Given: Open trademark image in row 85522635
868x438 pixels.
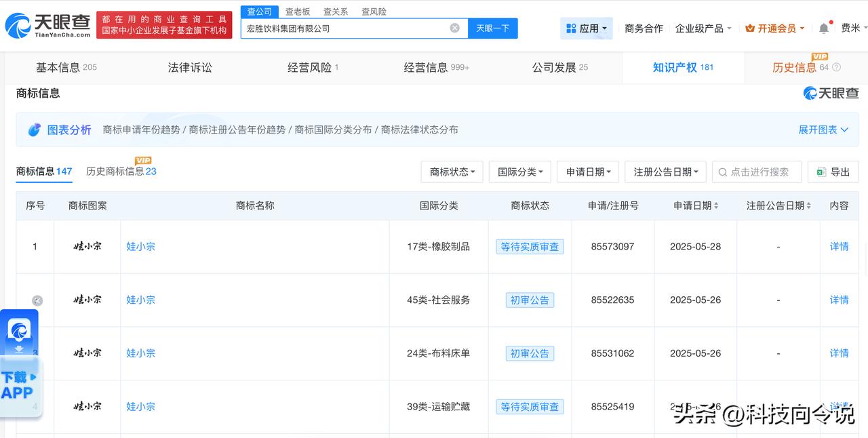Looking at the screenshot, I should click(87, 299).
